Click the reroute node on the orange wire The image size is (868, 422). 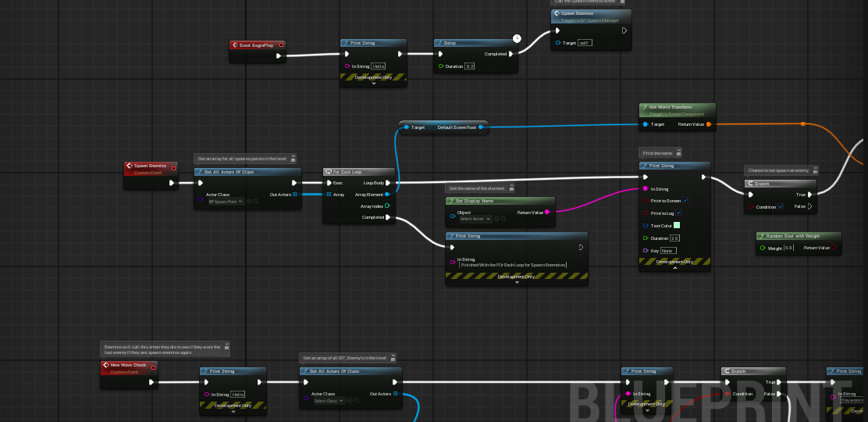tap(803, 124)
